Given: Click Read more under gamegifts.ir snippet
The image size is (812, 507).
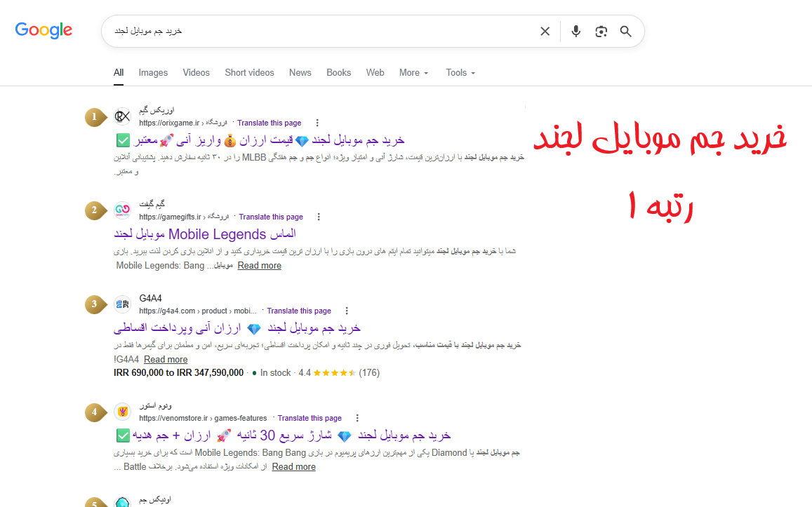Looking at the screenshot, I should coord(259,265).
